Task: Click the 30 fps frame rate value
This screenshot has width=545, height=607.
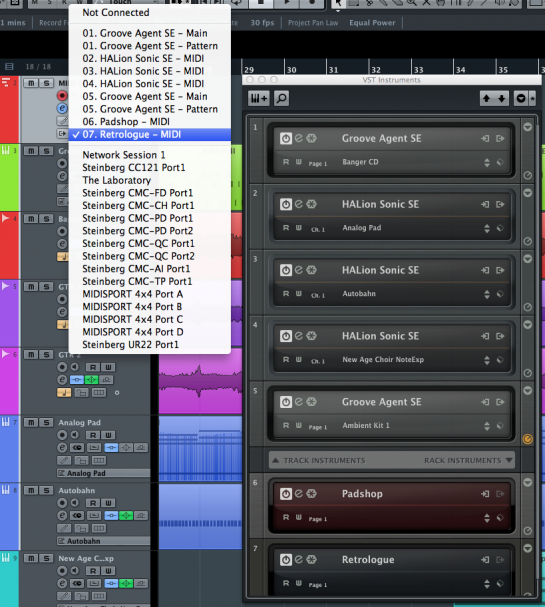Action: point(262,23)
